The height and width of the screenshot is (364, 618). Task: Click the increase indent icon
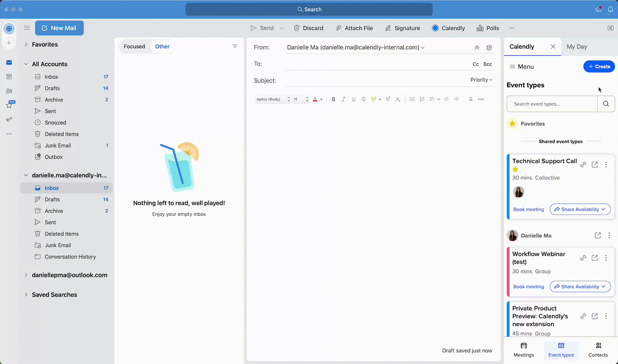point(456,99)
